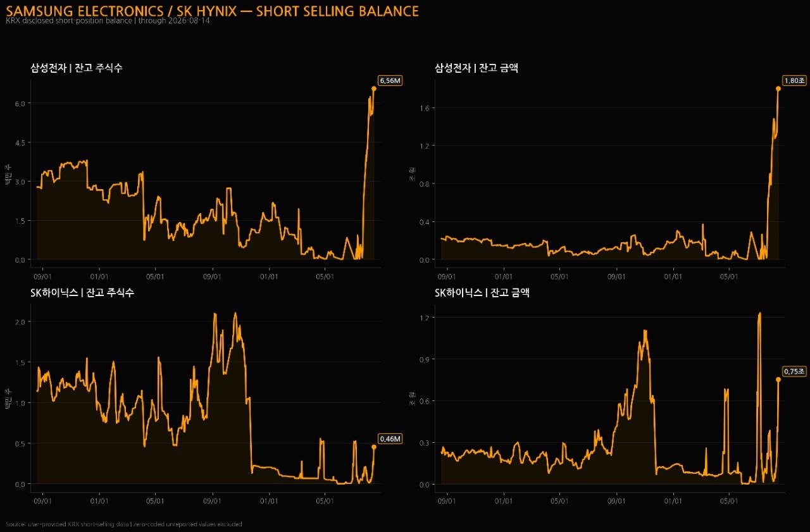Image resolution: width=810 pixels, height=532 pixels.
Task: Click the '0.9' y-axis tick label
Action: 426,359
